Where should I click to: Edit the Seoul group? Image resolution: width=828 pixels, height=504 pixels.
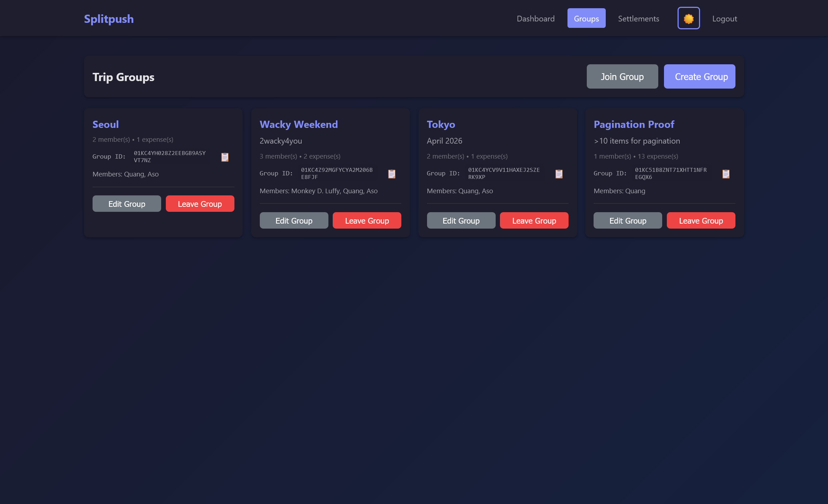127,204
